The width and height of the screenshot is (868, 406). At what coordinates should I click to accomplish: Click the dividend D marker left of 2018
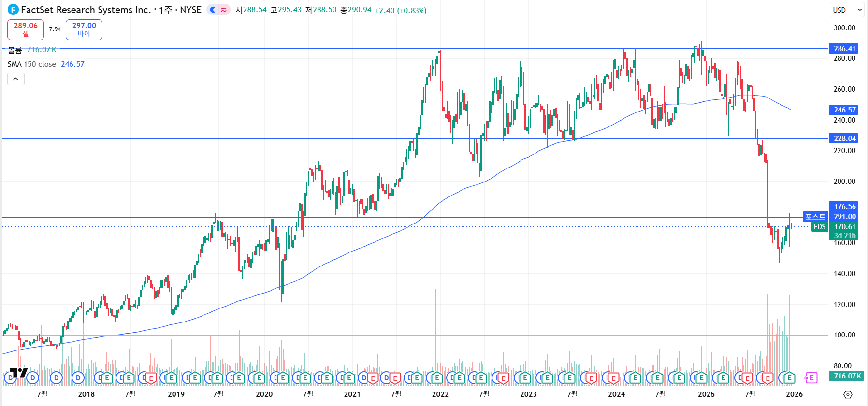[x=78, y=378]
